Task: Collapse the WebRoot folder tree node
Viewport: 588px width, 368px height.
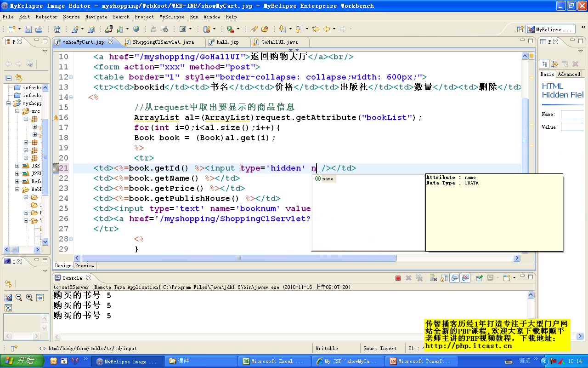Action: [17, 189]
